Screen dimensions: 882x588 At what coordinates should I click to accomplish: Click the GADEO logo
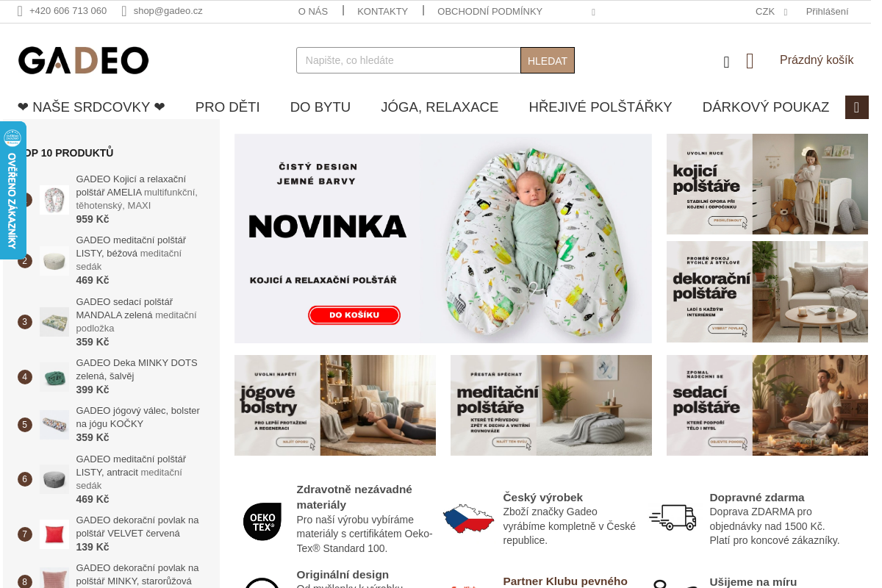tap(83, 60)
